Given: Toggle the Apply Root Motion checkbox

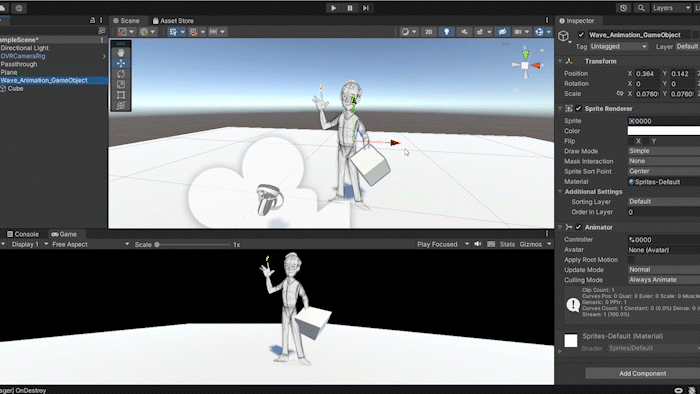Looking at the screenshot, I should (x=631, y=260).
